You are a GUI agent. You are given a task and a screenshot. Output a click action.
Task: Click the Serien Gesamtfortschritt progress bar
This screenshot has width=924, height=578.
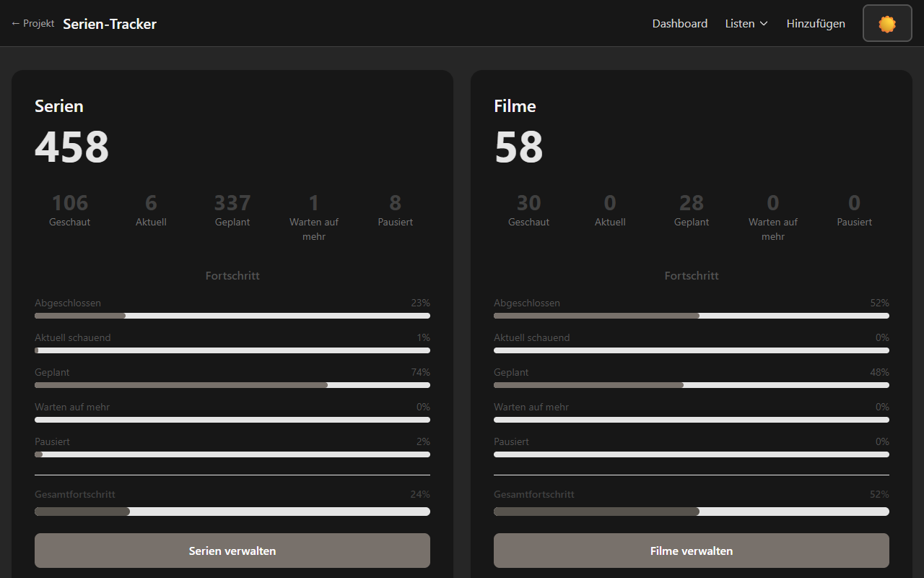point(232,512)
